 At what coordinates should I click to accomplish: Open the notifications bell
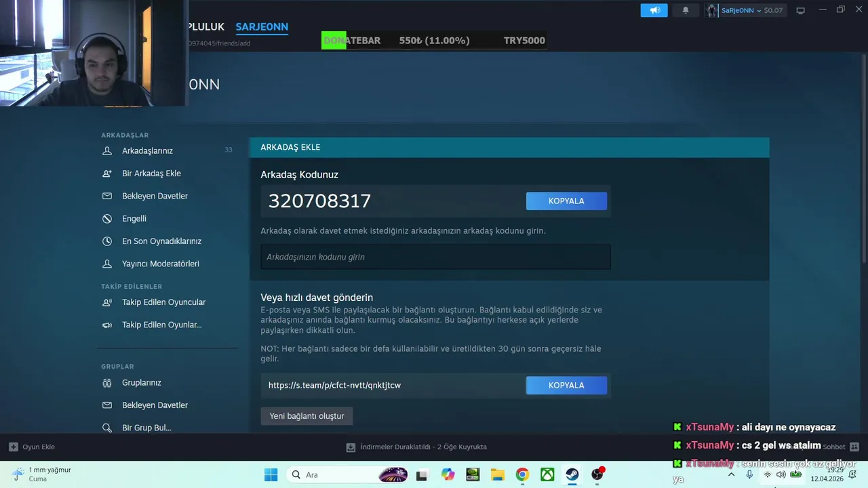[685, 10]
